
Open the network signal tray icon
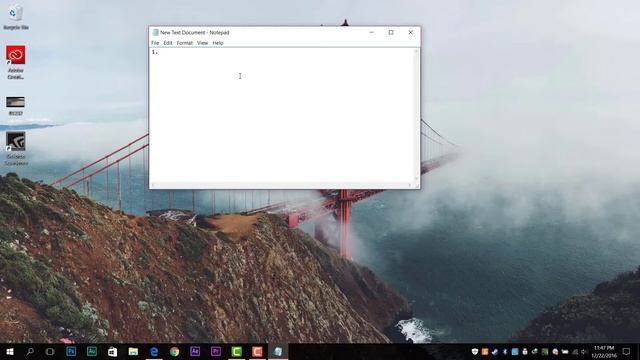[x=575, y=351]
